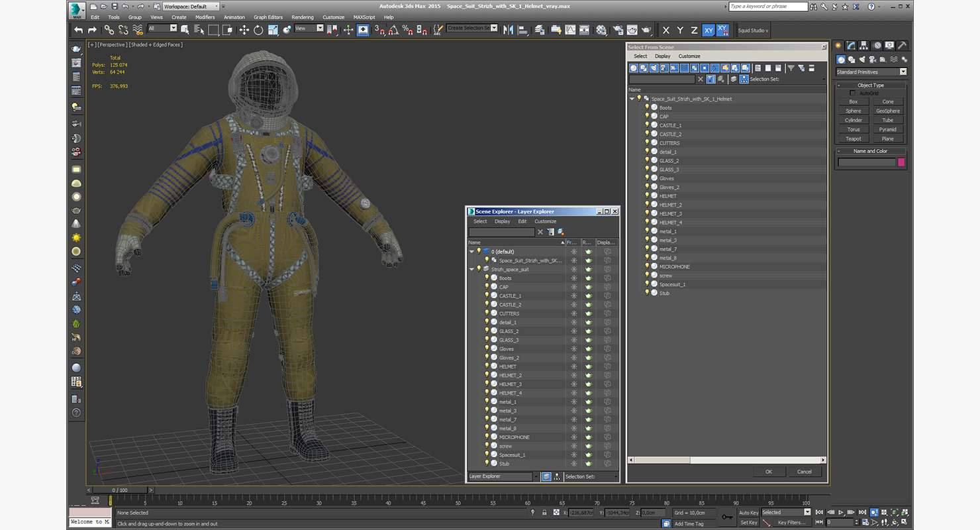Toggle visibility bulb of HELMET in Layer Explorer
Viewport: 980px width, 530px height.
(487, 366)
